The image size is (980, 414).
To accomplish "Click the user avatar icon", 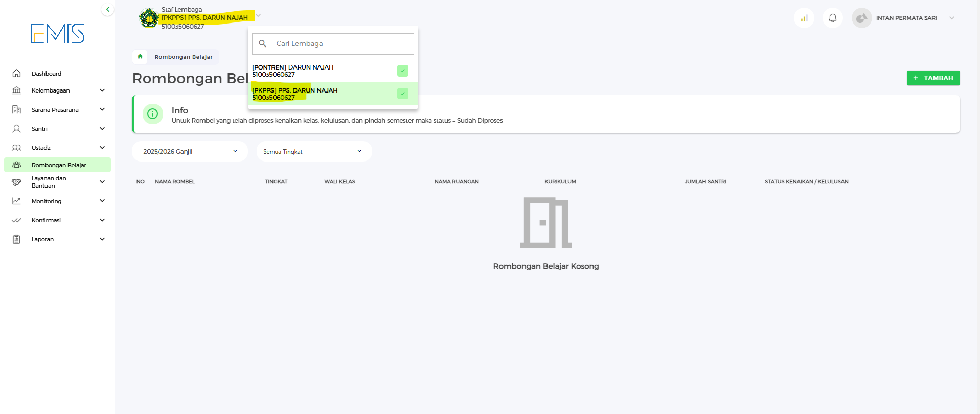I will coord(861,18).
